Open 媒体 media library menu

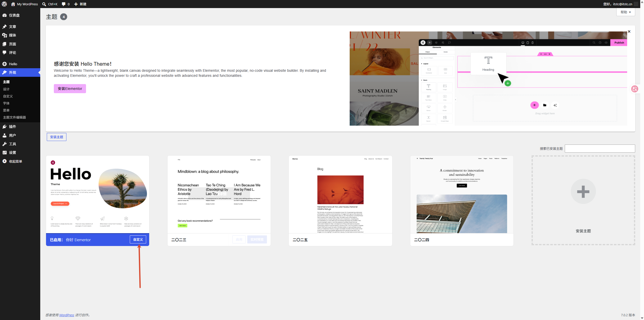20,35
